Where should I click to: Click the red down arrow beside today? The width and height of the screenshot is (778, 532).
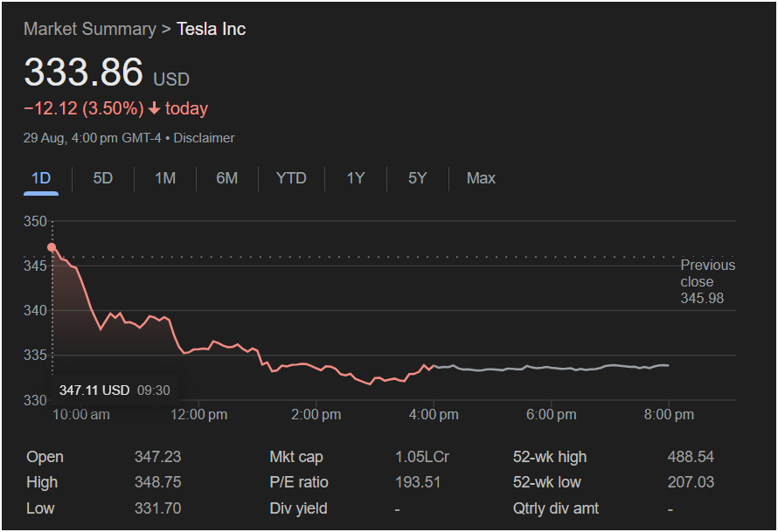point(154,109)
